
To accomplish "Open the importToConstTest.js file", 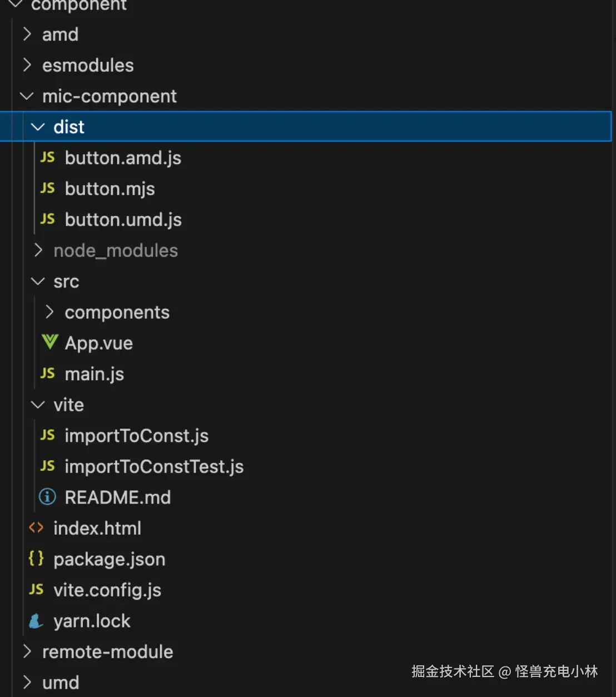I will (154, 467).
